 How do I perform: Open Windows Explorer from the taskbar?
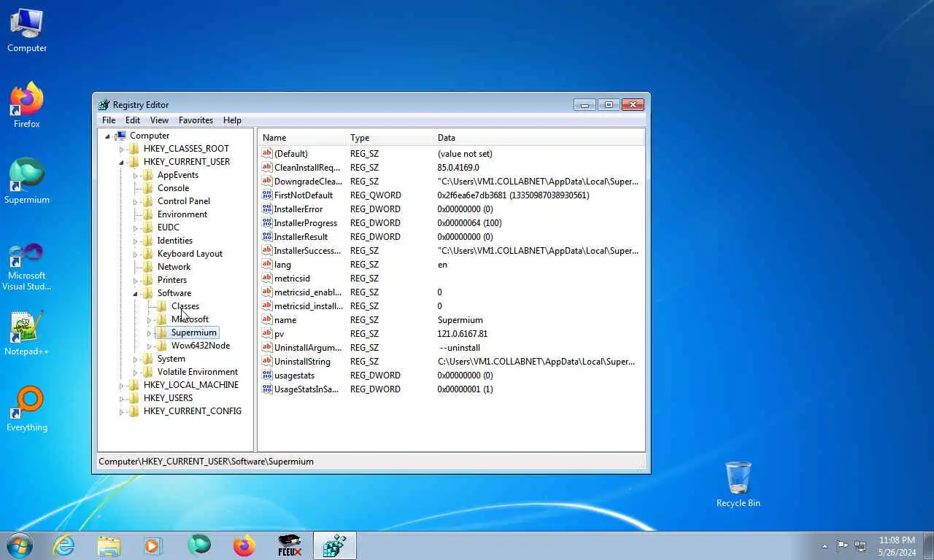[109, 545]
